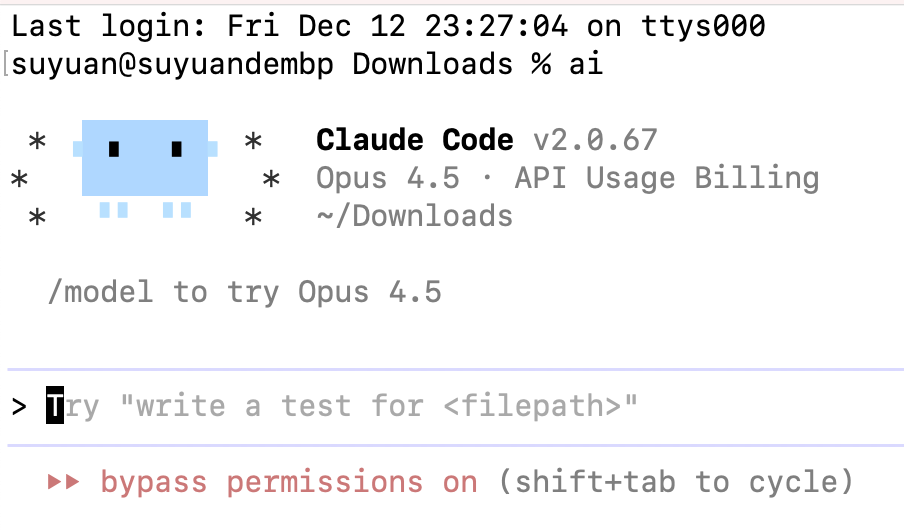The image size is (904, 530).
Task: Click the double-arrow bypass mode icon
Action: (x=64, y=483)
